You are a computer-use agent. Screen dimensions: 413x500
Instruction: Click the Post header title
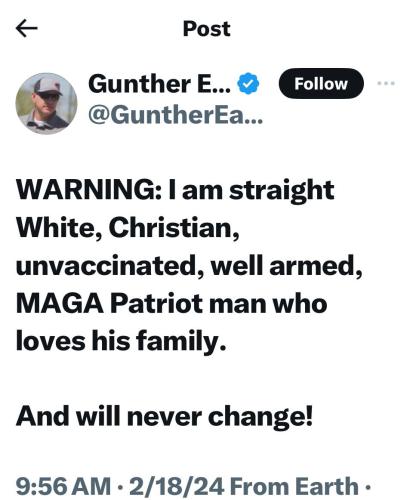click(x=207, y=29)
